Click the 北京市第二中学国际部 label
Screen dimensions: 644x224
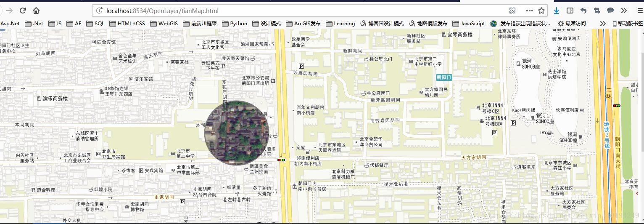[188, 170]
